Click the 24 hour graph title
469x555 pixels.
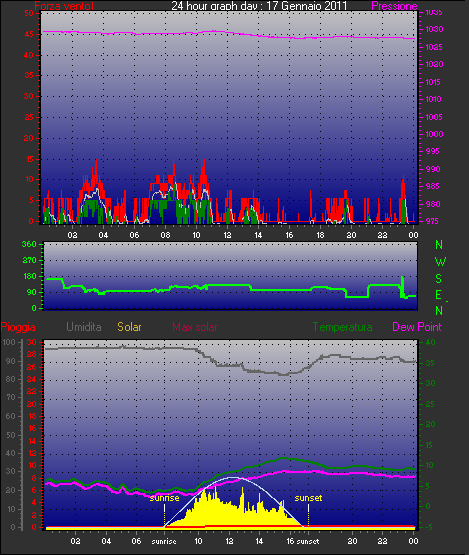pyautogui.click(x=259, y=6)
